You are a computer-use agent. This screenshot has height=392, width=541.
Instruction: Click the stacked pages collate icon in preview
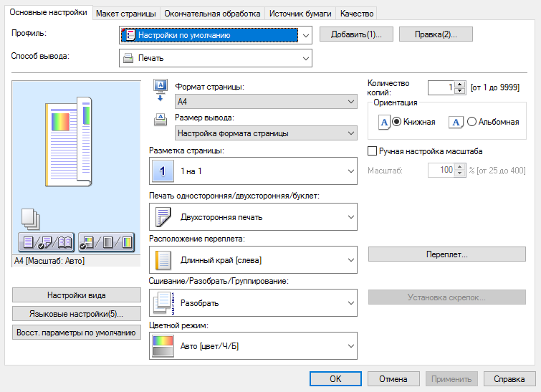30,219
